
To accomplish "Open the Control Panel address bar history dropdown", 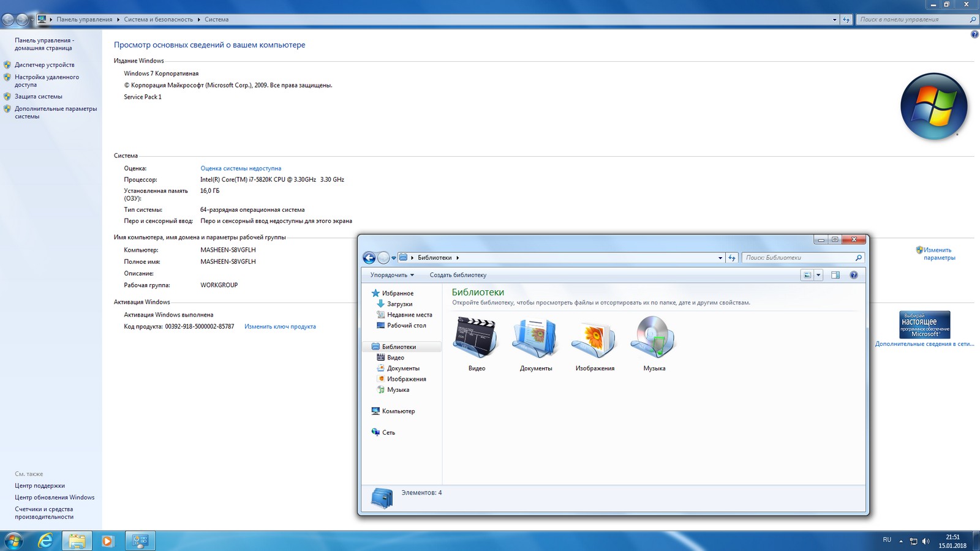I will point(834,20).
